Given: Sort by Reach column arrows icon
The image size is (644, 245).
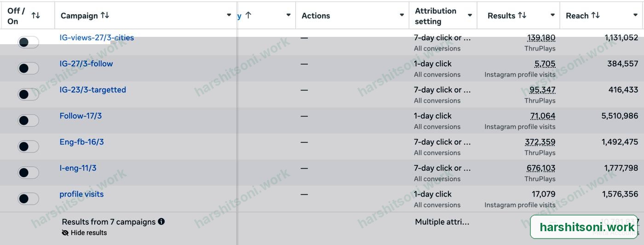Looking at the screenshot, I should (x=596, y=15).
